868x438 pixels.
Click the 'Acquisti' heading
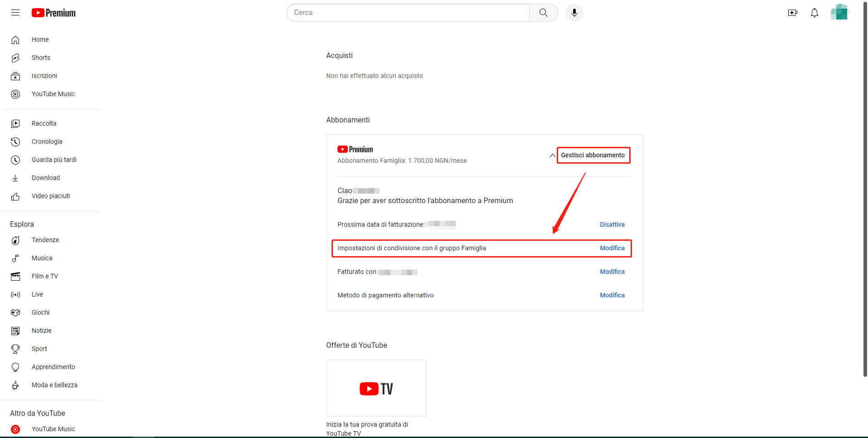click(339, 55)
